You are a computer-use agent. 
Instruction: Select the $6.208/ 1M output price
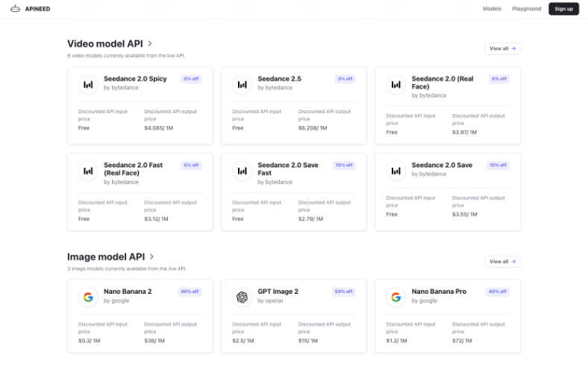(313, 127)
